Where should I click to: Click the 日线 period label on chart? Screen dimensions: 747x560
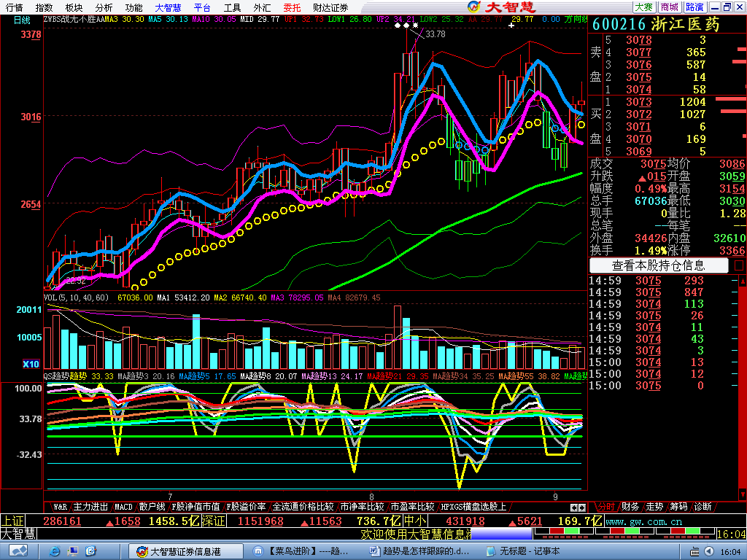22,20
